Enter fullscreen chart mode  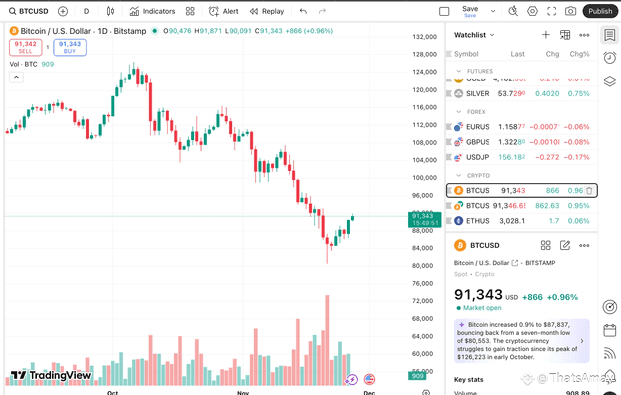pyautogui.click(x=551, y=11)
